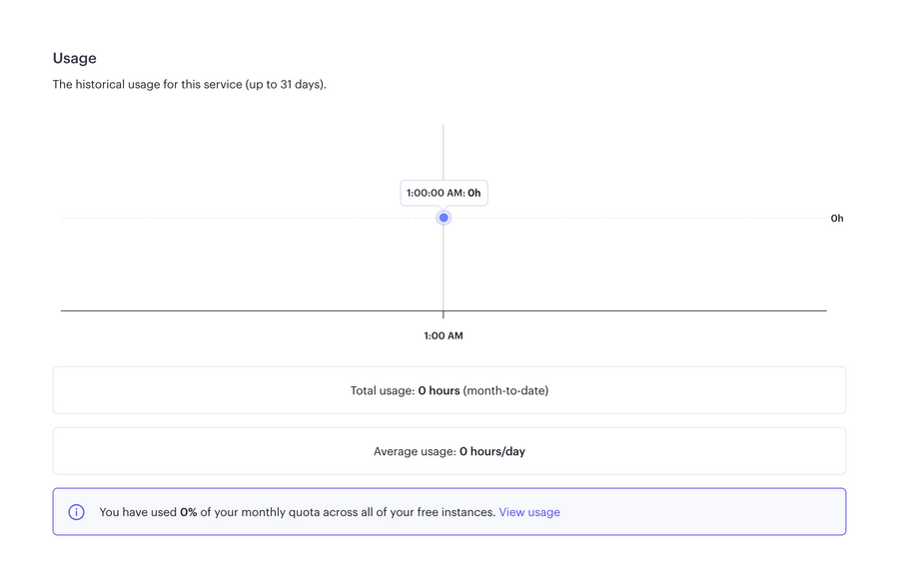This screenshot has height=588, width=899.
Task: Click the 0h axis label on the right
Action: pyautogui.click(x=837, y=218)
